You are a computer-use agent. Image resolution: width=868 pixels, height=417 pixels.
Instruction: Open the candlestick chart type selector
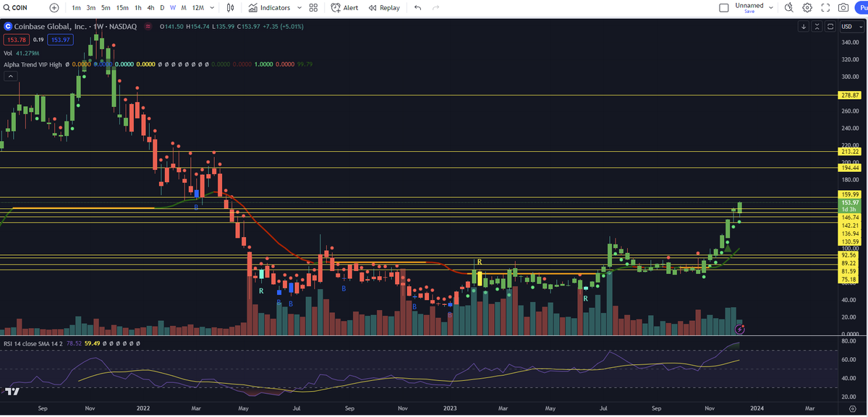(230, 7)
